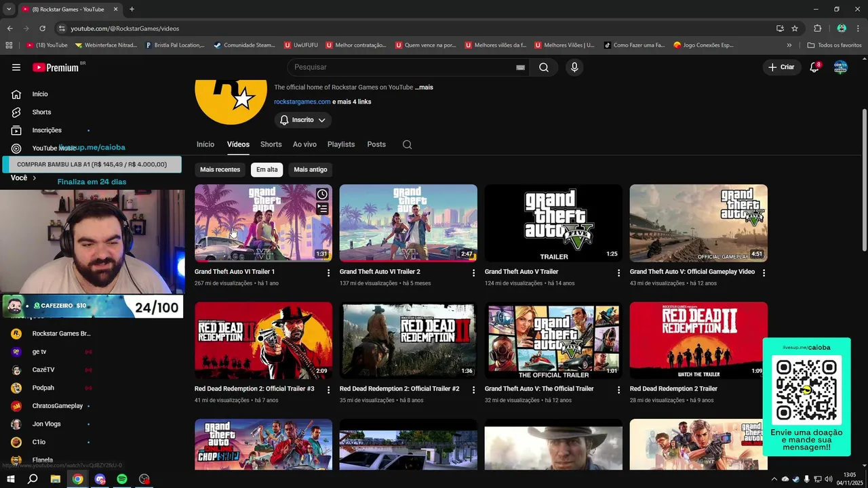This screenshot has width=868, height=488.
Task: Open options for Grand Theft Auto V Trailer
Action: click(x=618, y=272)
